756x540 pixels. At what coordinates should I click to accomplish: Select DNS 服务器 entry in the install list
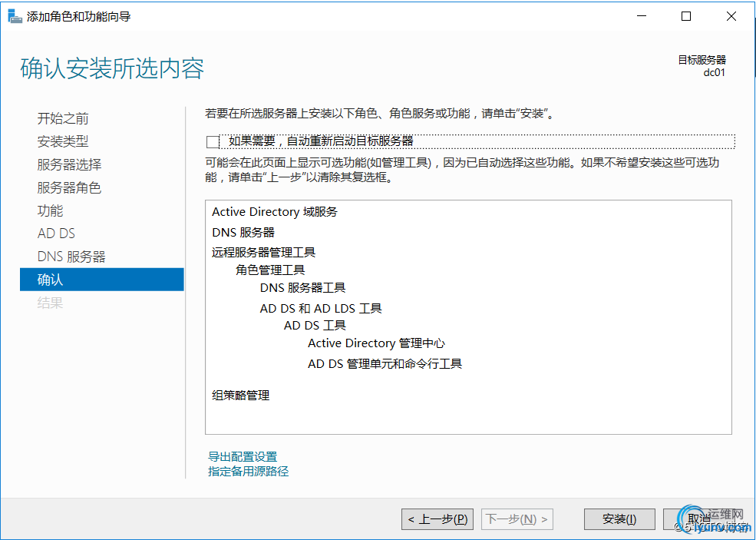point(243,233)
